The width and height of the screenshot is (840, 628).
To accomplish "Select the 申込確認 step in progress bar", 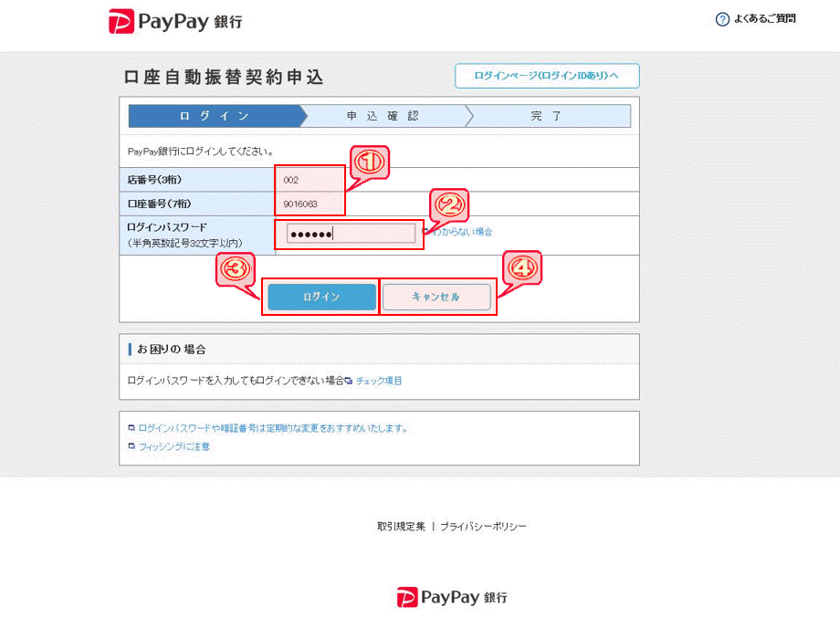I will pos(383,116).
